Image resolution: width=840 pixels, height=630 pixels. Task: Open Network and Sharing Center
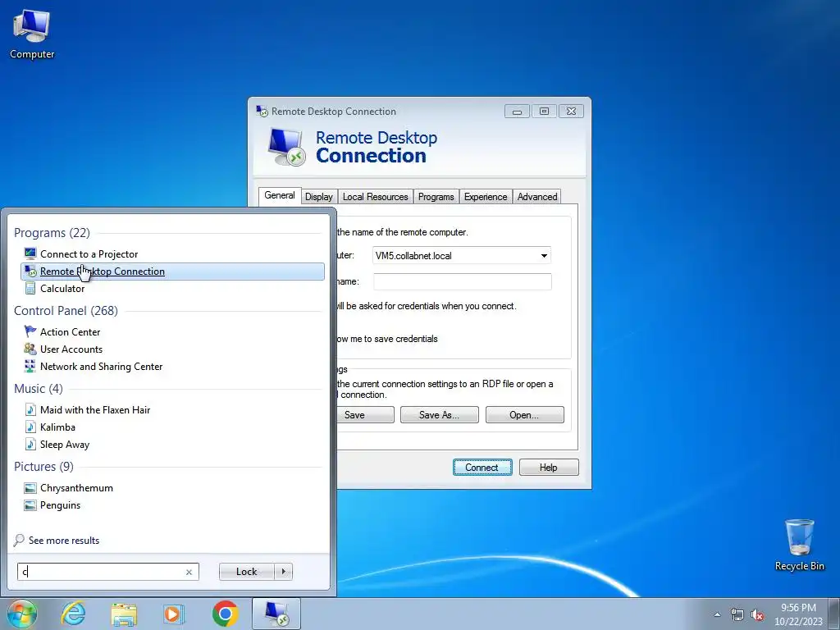point(101,366)
